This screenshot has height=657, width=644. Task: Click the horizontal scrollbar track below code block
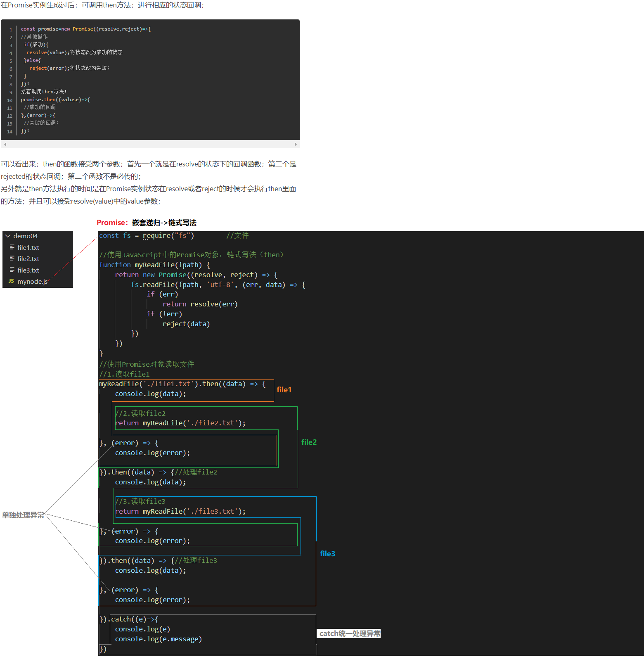150,145
